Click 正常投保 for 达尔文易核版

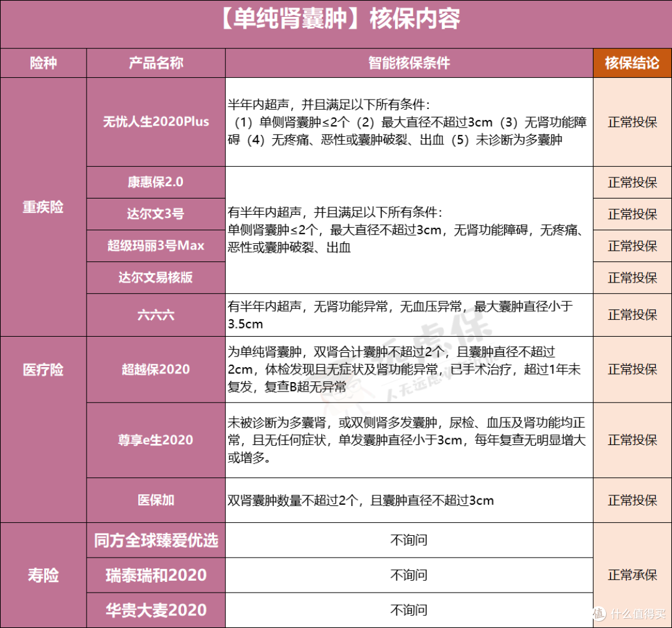tap(632, 278)
